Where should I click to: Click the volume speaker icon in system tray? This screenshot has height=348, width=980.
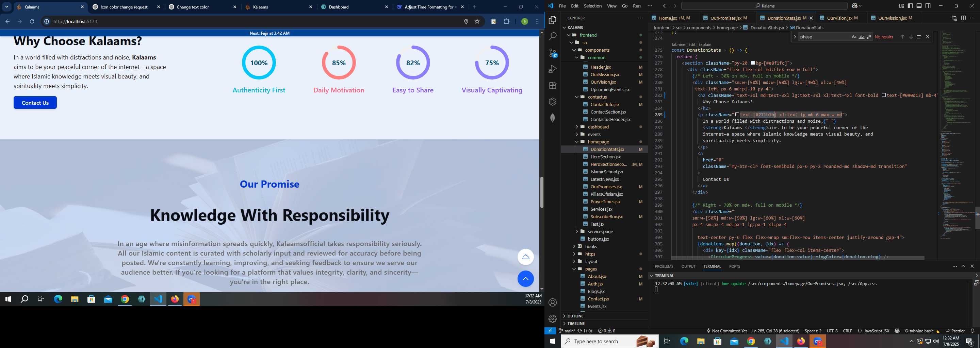(935, 341)
